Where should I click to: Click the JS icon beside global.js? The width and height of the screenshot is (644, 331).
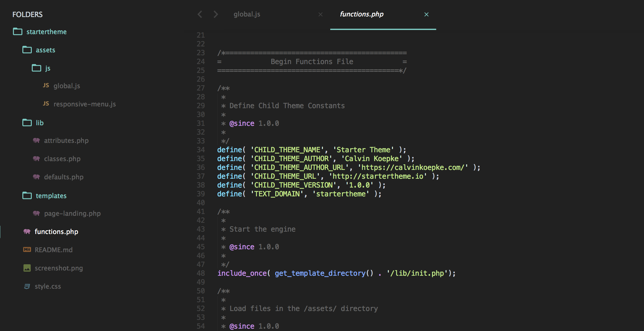tap(46, 85)
